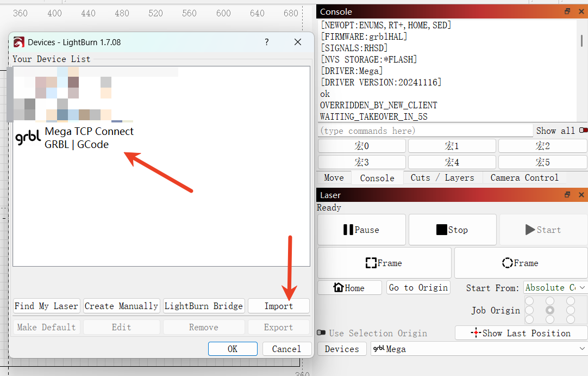Click the Import button in Devices dialog
The image size is (588, 376).
[278, 306]
